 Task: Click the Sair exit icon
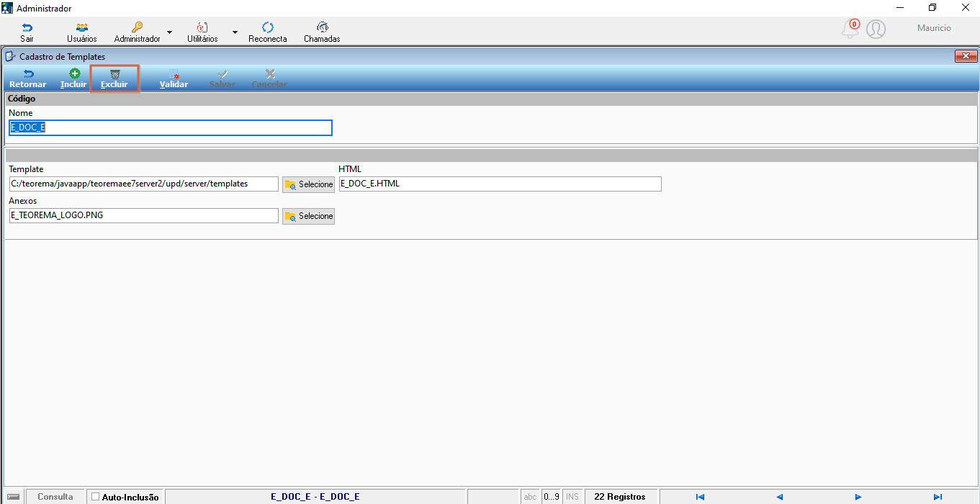[27, 27]
